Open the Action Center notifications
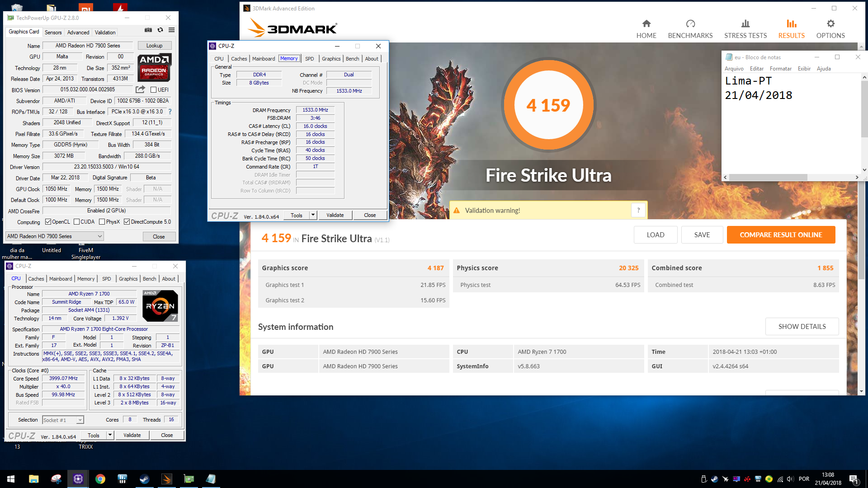 pyautogui.click(x=854, y=479)
